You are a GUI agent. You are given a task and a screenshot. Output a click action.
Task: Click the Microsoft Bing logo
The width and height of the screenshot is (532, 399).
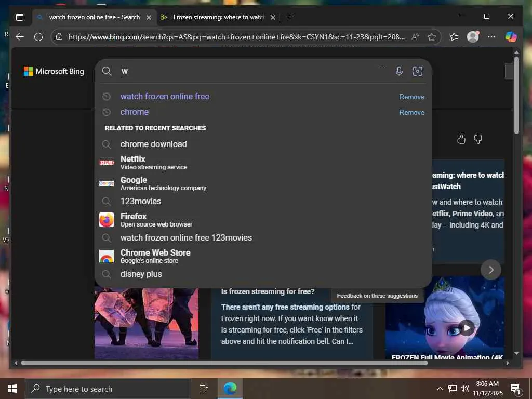point(54,71)
